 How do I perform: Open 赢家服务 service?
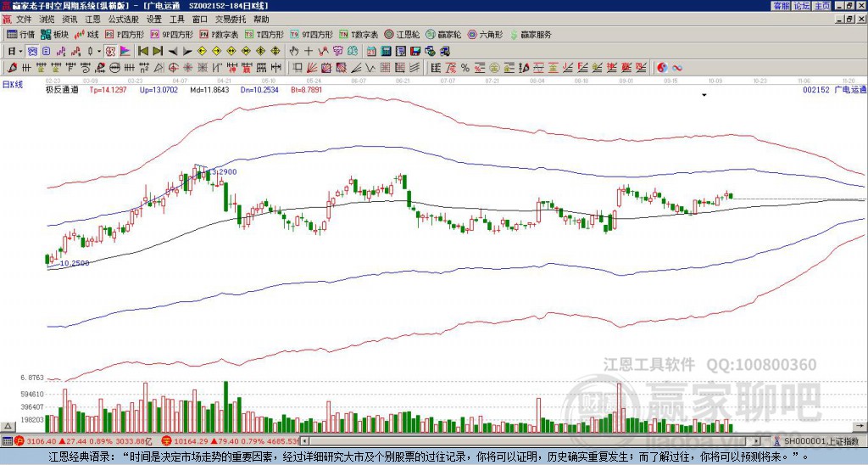click(531, 34)
